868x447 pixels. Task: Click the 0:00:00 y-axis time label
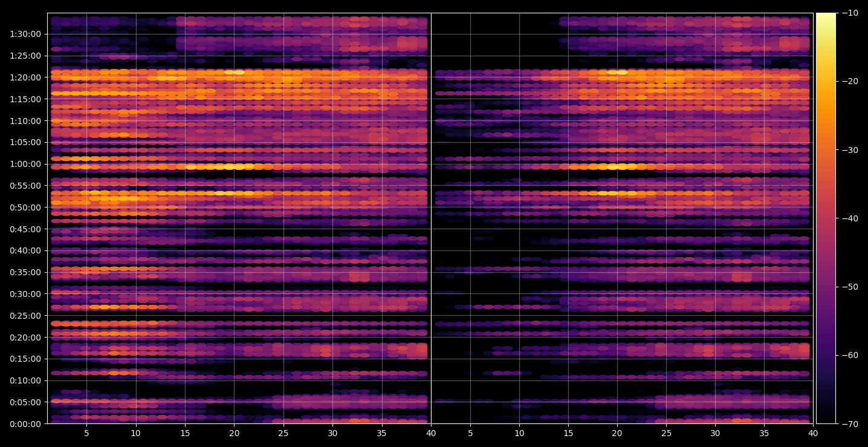coord(25,424)
